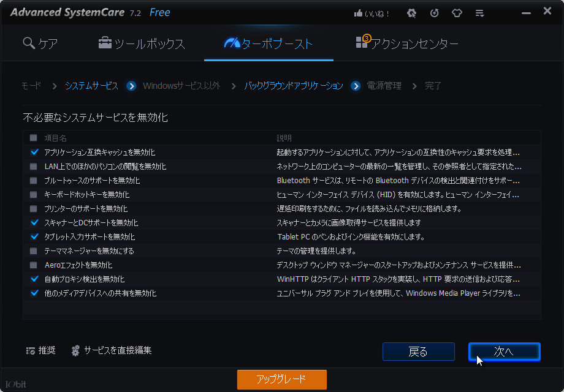Click description starting 遅延印刷をするために
The height and width of the screenshot is (392, 564).
click(369, 209)
